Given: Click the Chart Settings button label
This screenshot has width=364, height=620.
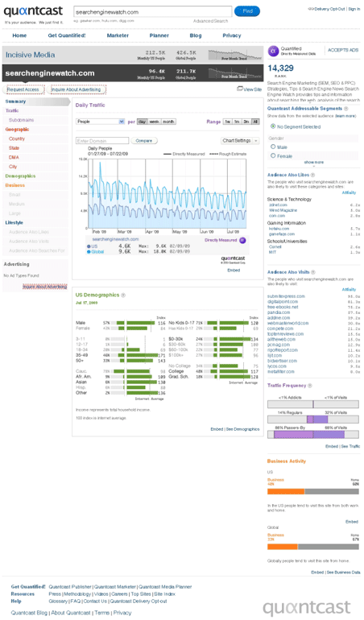Looking at the screenshot, I should [236, 141].
